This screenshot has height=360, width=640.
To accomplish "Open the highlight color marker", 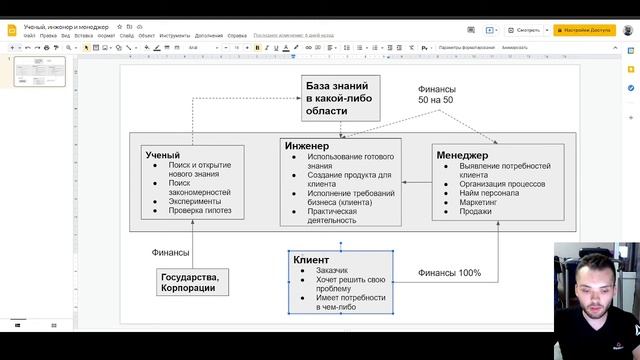I will pos(296,48).
